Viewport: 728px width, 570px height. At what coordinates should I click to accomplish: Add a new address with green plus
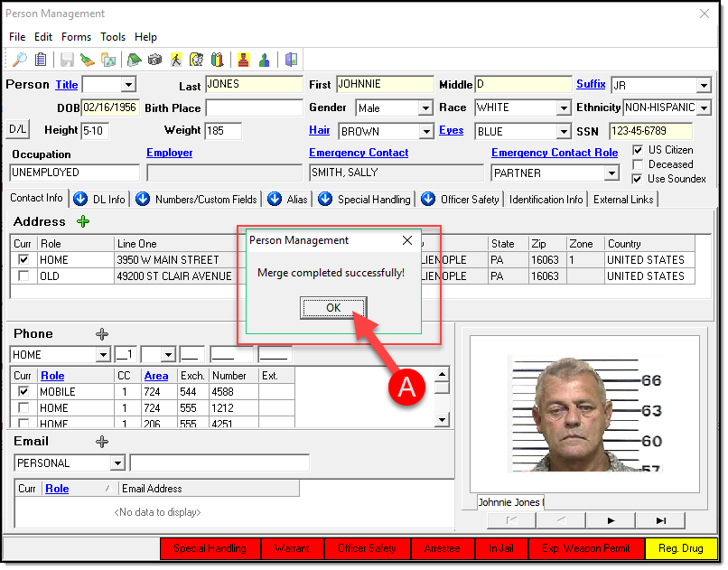[83, 221]
